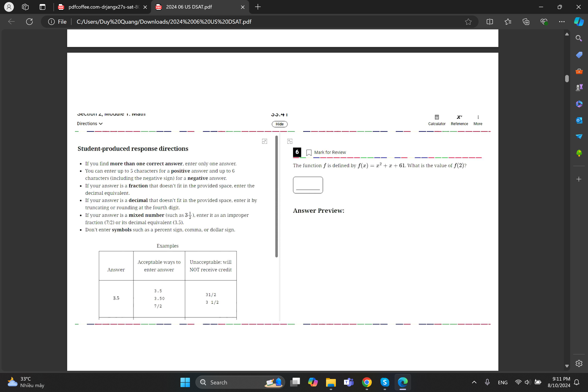Add this page to favorites star
The height and width of the screenshot is (392, 588).
(468, 22)
